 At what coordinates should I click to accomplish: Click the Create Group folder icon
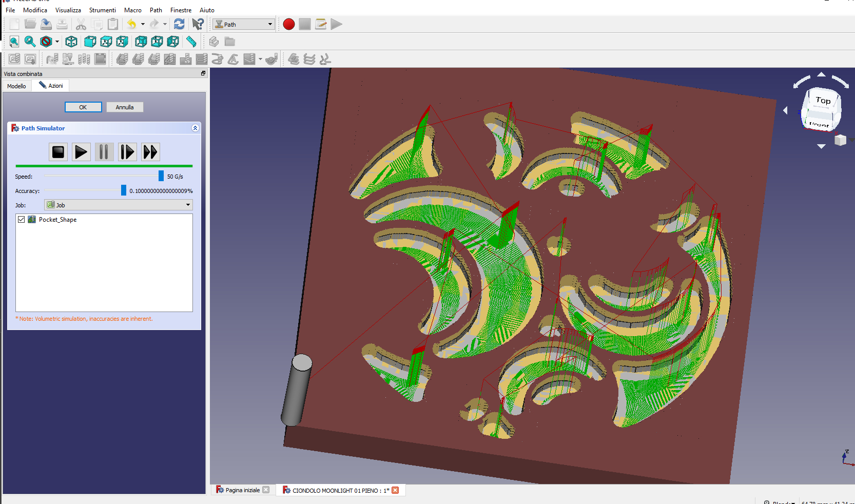230,42
